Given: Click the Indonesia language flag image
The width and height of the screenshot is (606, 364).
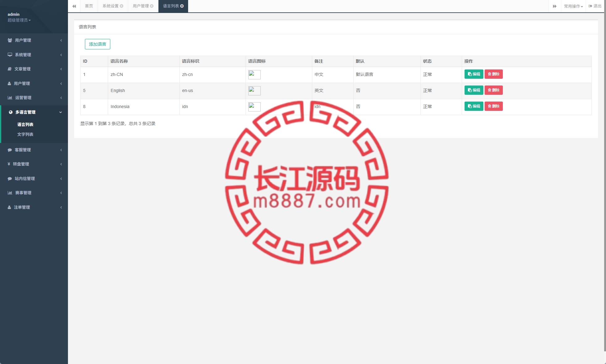Looking at the screenshot, I should (255, 107).
